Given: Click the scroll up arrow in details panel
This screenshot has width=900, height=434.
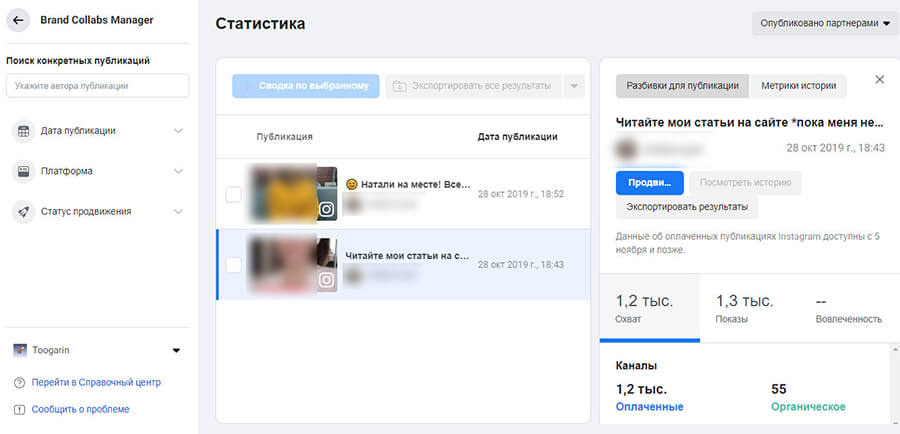Looking at the screenshot, I should (894, 350).
